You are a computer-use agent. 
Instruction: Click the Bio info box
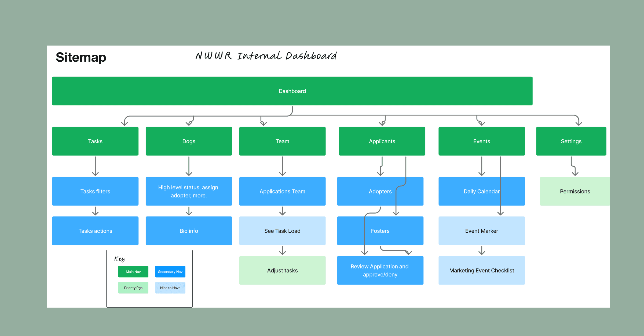click(x=189, y=231)
